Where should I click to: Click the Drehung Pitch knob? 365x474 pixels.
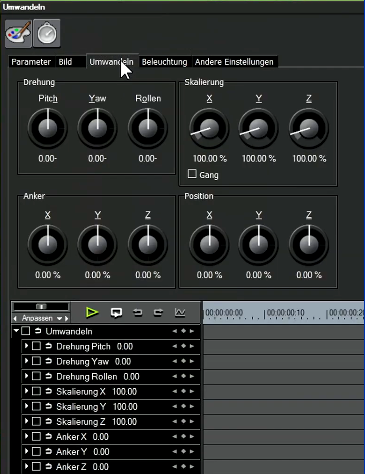[x=48, y=128]
